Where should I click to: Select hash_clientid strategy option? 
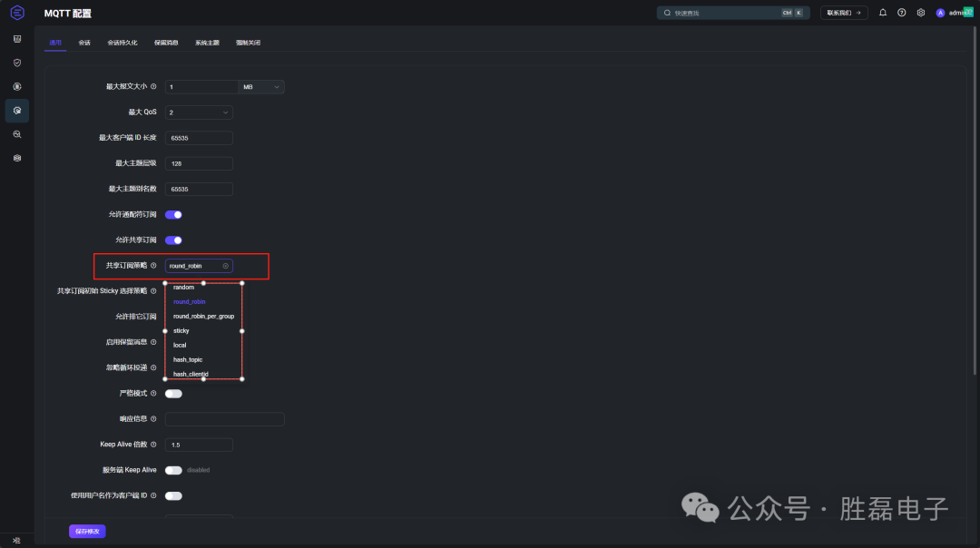click(191, 375)
